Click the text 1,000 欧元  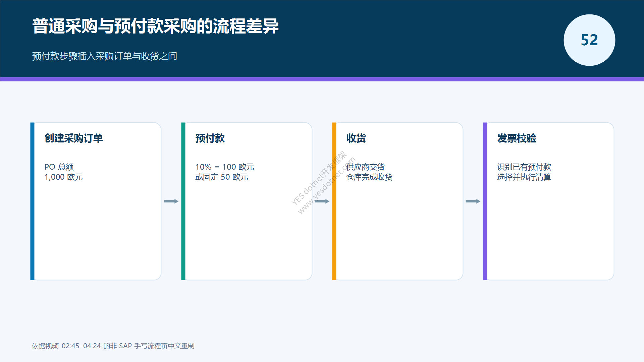pyautogui.click(x=63, y=177)
